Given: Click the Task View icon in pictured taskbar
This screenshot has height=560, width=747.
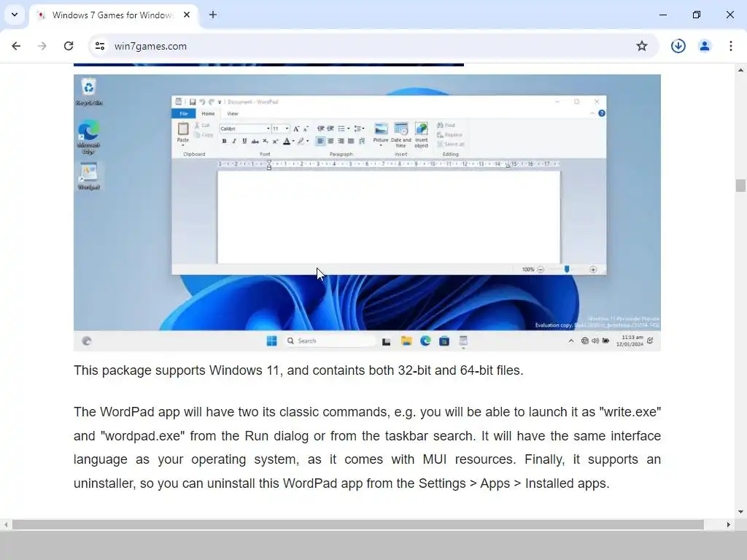Looking at the screenshot, I should (x=387, y=341).
